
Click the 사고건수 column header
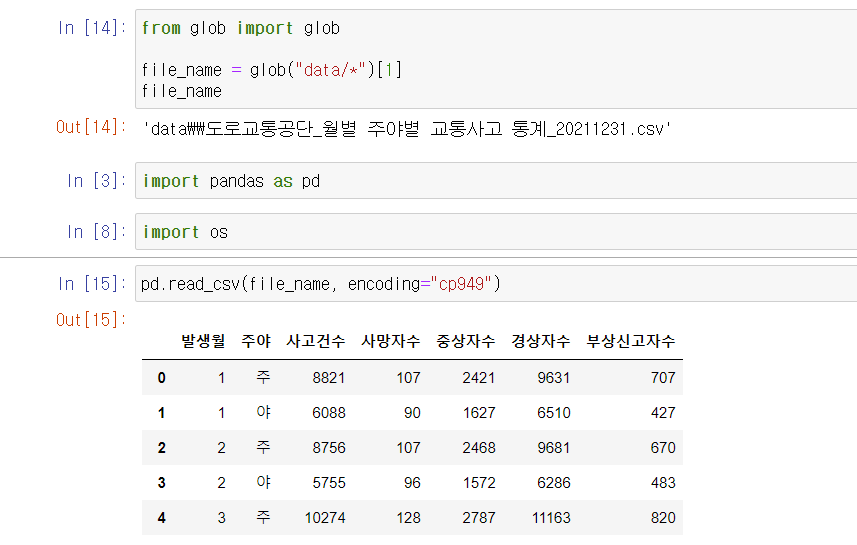[316, 341]
